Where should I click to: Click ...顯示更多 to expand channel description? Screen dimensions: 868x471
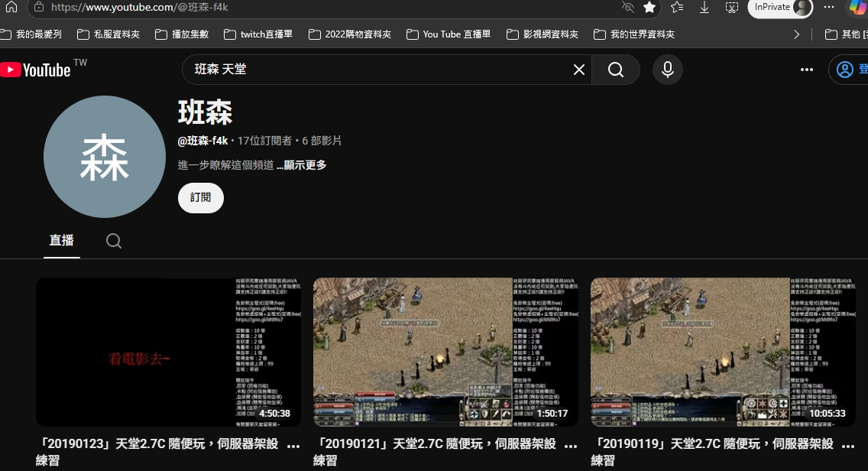[302, 165]
